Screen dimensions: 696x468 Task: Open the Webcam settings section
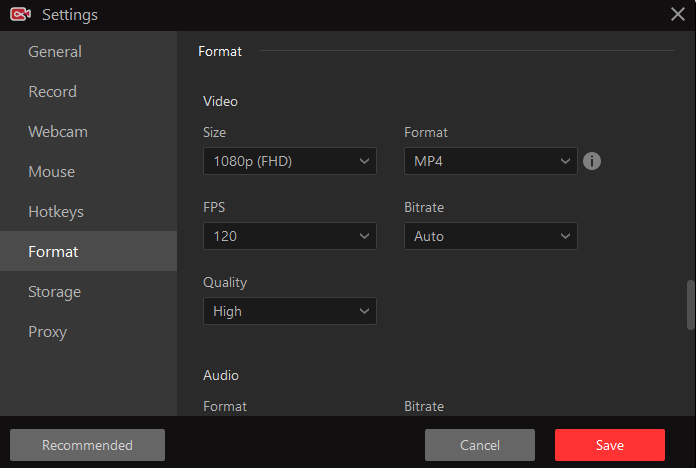coord(58,132)
